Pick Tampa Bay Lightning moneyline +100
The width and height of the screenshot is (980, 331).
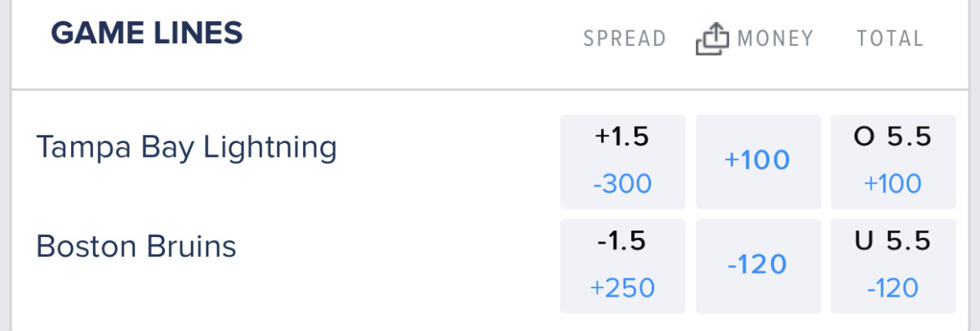757,161
